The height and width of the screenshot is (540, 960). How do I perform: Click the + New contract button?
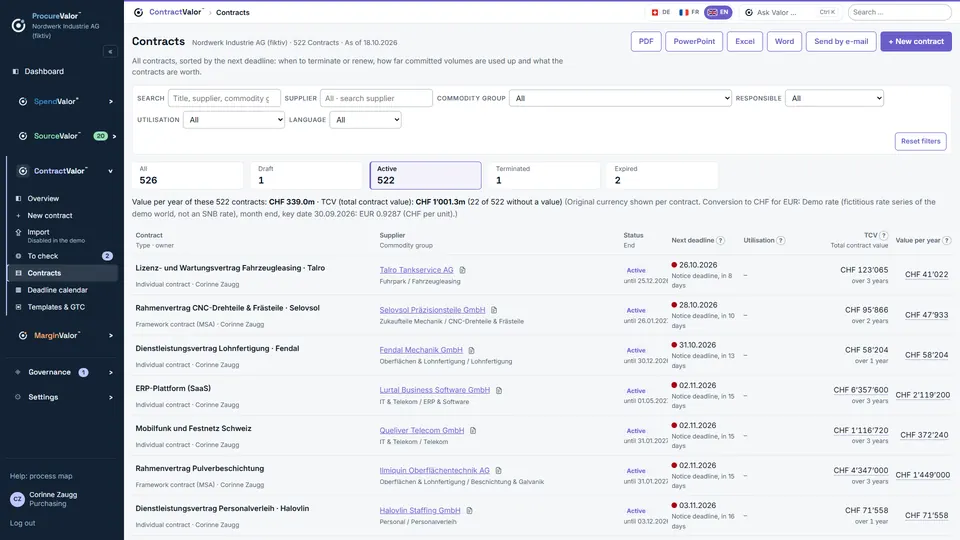pyautogui.click(x=916, y=42)
